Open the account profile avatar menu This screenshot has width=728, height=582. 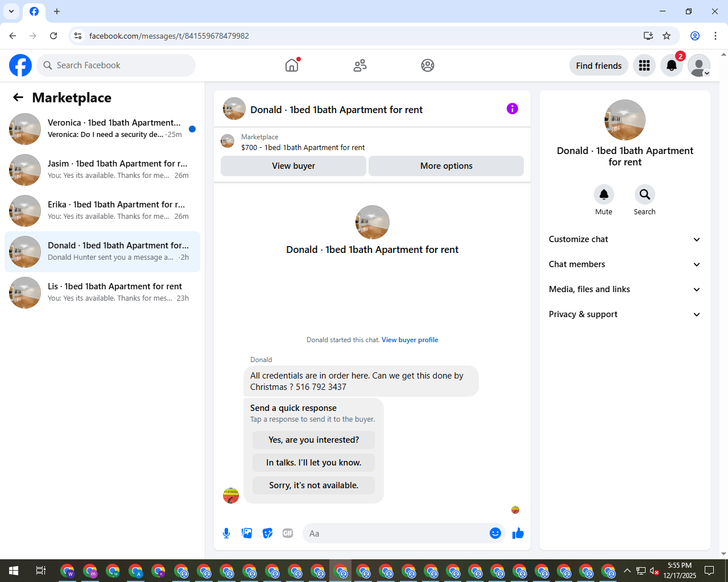coord(699,65)
